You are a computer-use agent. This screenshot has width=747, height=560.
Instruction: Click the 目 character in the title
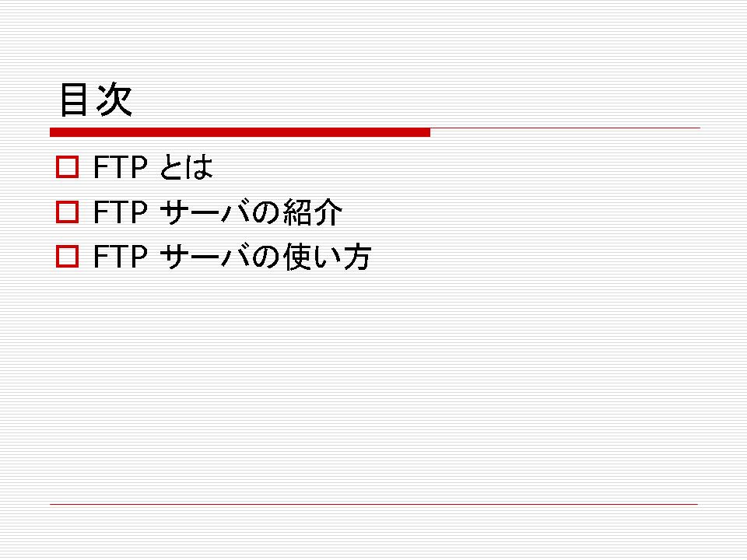pos(73,100)
